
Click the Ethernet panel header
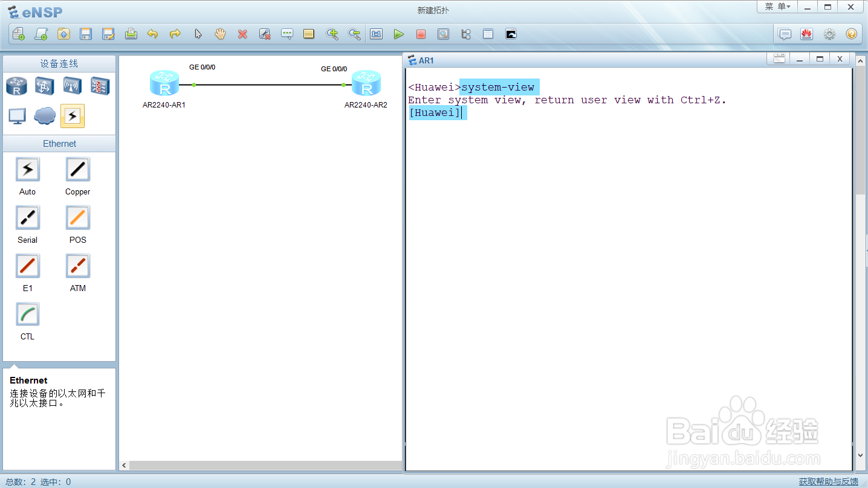click(59, 144)
